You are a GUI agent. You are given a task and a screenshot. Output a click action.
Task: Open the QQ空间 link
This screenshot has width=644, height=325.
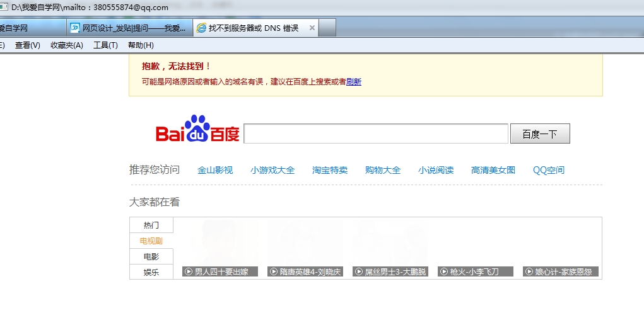click(x=549, y=170)
